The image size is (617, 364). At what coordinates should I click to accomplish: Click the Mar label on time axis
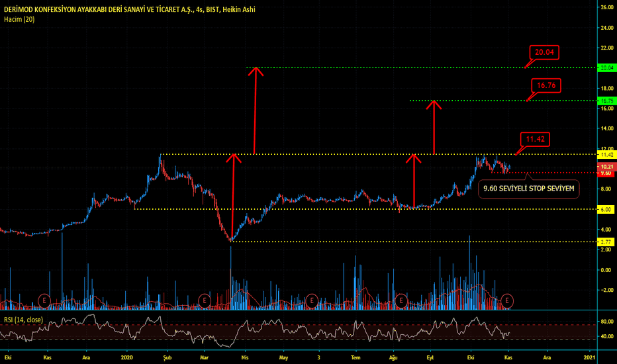[204, 357]
